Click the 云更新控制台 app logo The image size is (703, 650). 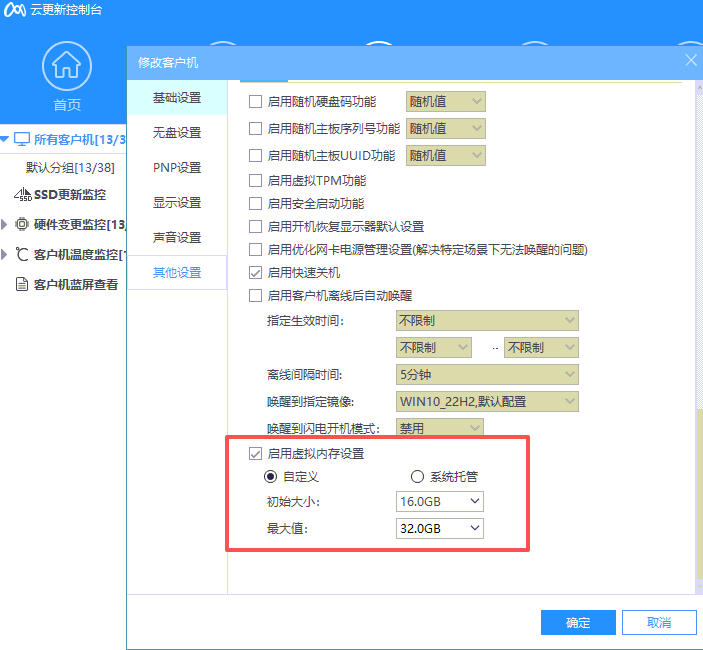pyautogui.click(x=14, y=11)
